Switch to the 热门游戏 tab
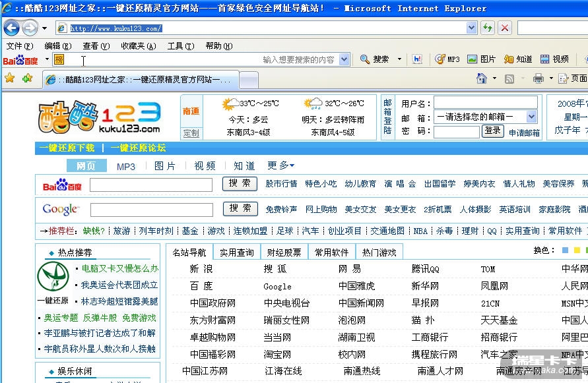588x383 pixels. pyautogui.click(x=379, y=252)
